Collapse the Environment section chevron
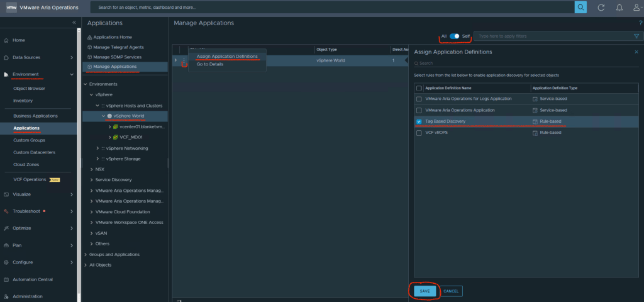Screen dimensions: 644x302 click(x=72, y=74)
